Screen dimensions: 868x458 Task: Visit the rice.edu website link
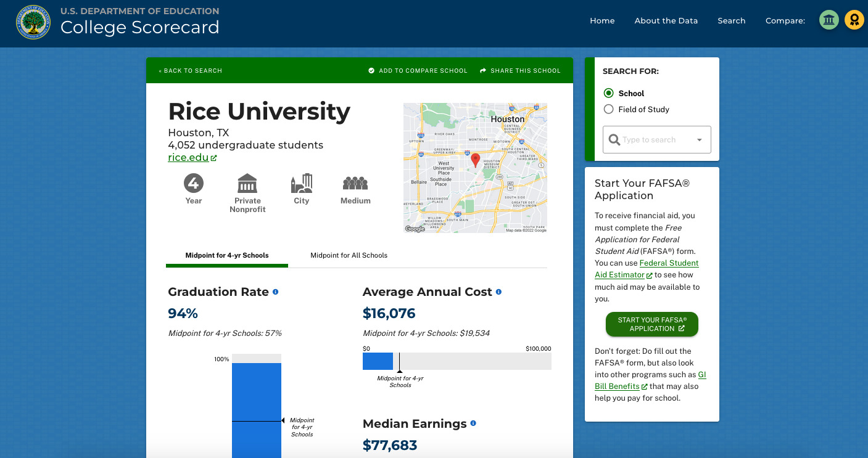tap(188, 157)
